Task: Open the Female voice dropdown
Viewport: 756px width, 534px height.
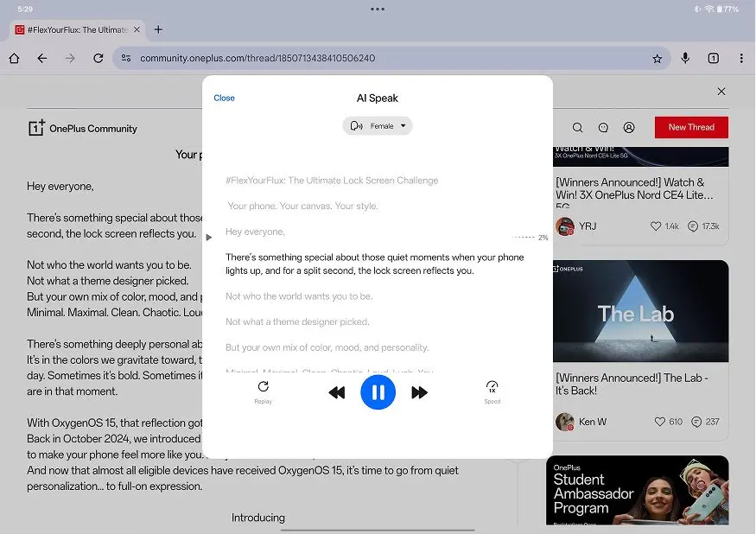Action: (378, 126)
